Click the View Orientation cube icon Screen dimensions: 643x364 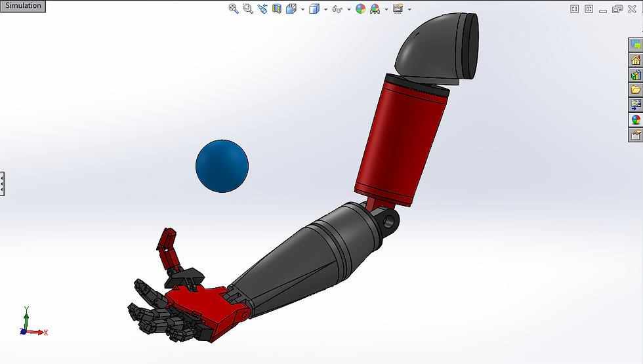tap(291, 9)
